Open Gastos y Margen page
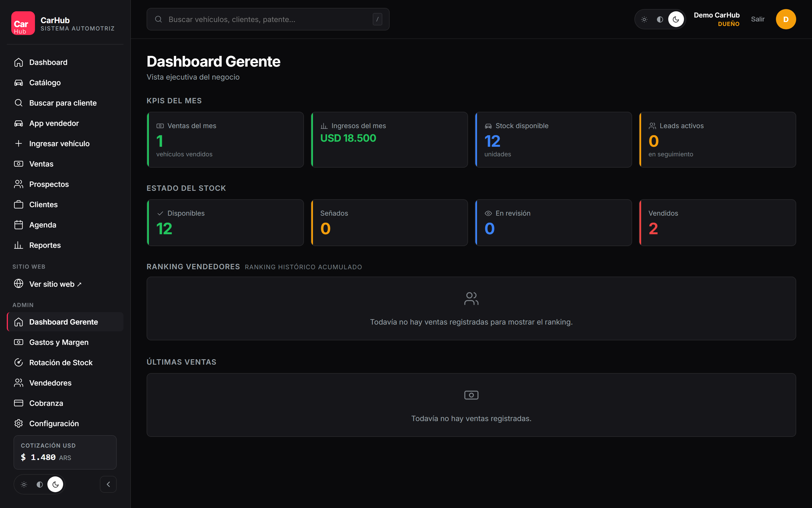The image size is (812, 508). coord(65,342)
